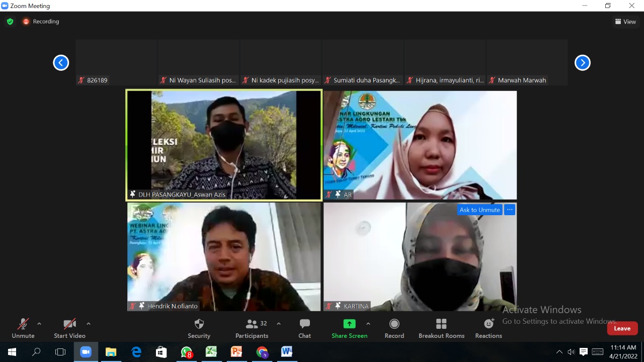Go to next page of participant thumbnails
Viewport: 644px width, 362px height.
tap(582, 63)
